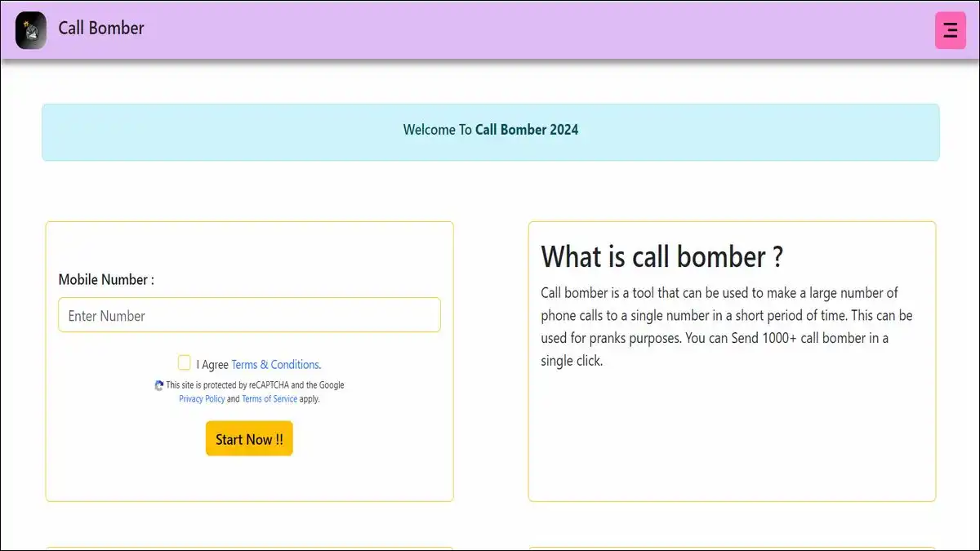Viewport: 980px width, 551px height.
Task: Click the reCAPTCHA badge icon
Action: (x=159, y=385)
